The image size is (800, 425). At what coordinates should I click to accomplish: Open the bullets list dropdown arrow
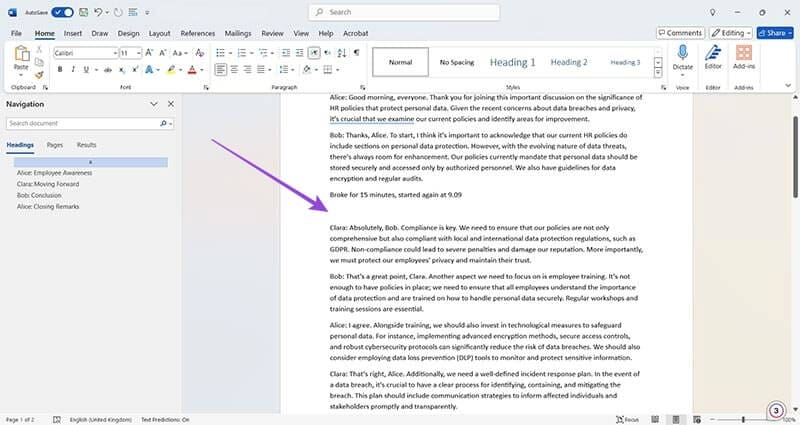coord(231,53)
